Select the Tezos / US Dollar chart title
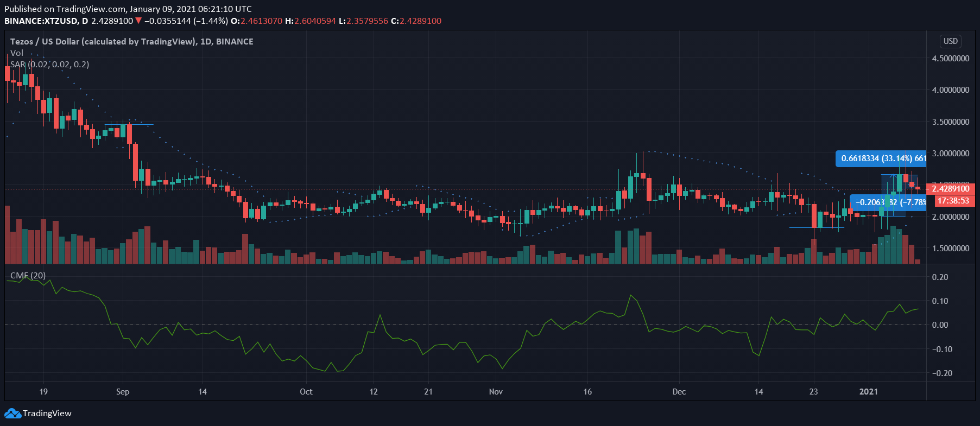 pos(132,41)
